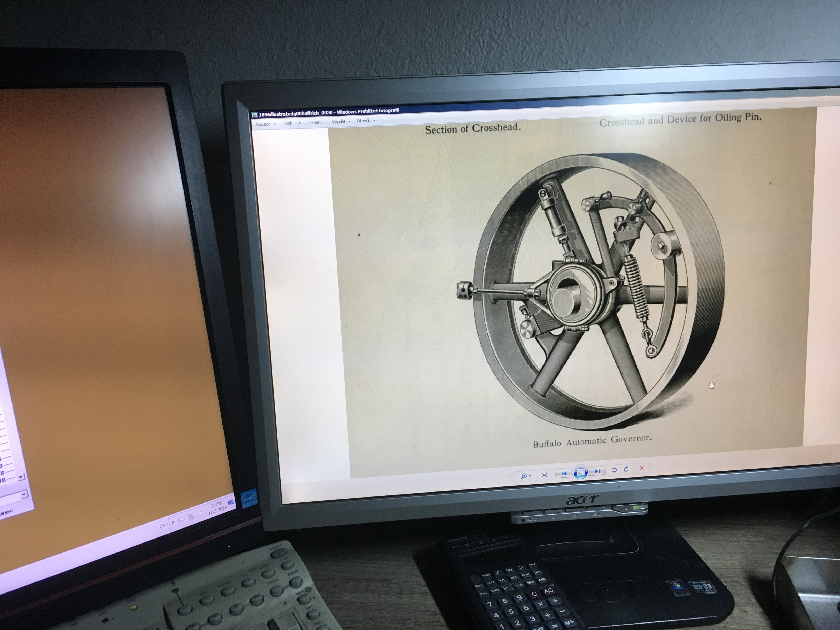The width and height of the screenshot is (840, 630).
Task: Rotate image clockwise
Action: tap(626, 469)
